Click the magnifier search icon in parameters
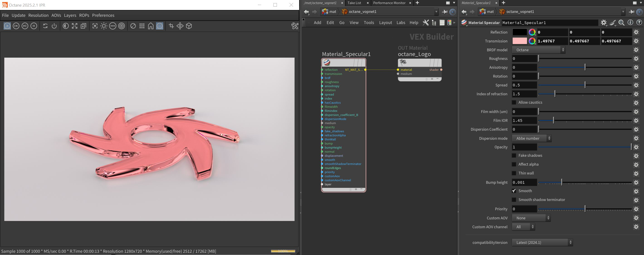 coord(621,22)
